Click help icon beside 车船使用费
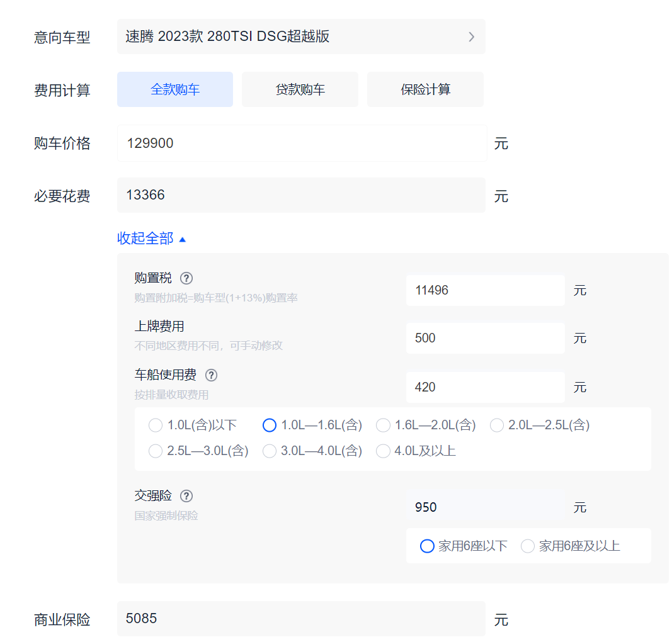672x642 pixels. (x=212, y=375)
